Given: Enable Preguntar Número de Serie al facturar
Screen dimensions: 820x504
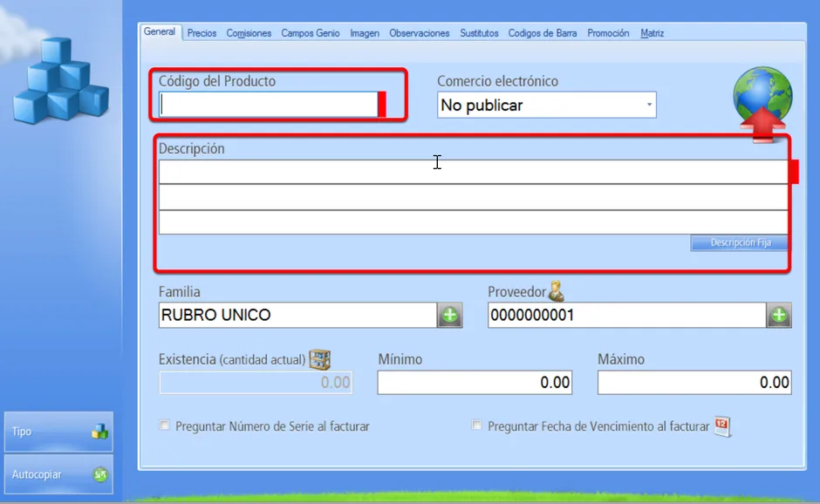Looking at the screenshot, I should [x=165, y=426].
